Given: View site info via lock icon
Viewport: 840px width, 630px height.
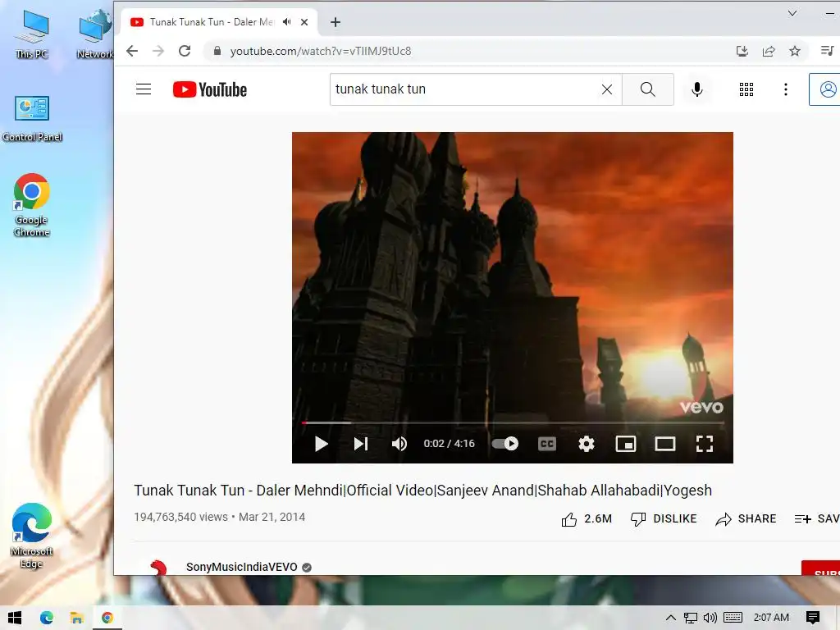Looking at the screenshot, I should 217,51.
